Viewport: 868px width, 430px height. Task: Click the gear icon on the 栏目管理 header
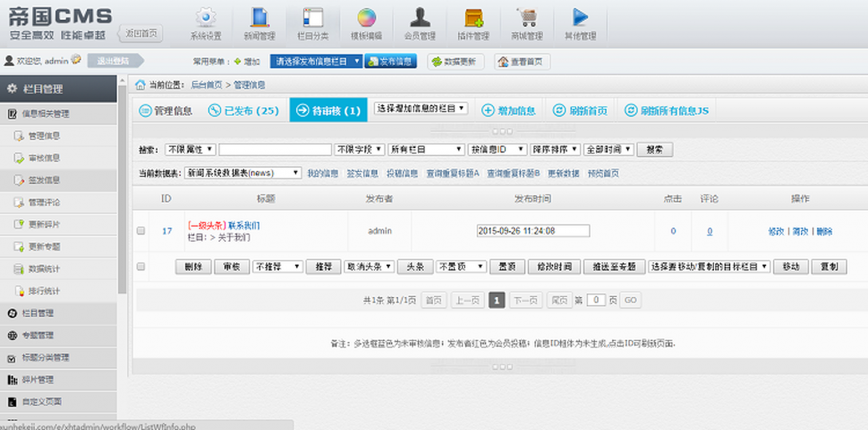[x=12, y=88]
